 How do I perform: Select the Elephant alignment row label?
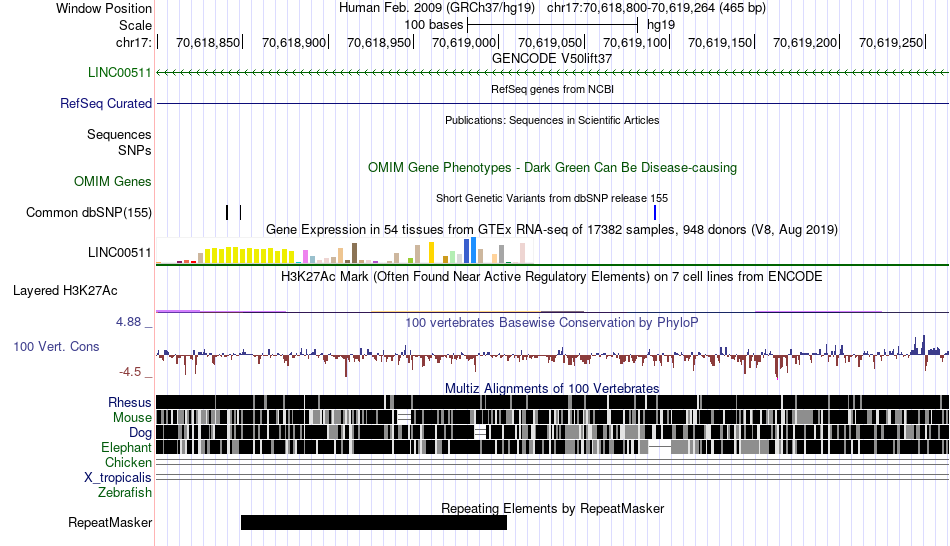(126, 447)
